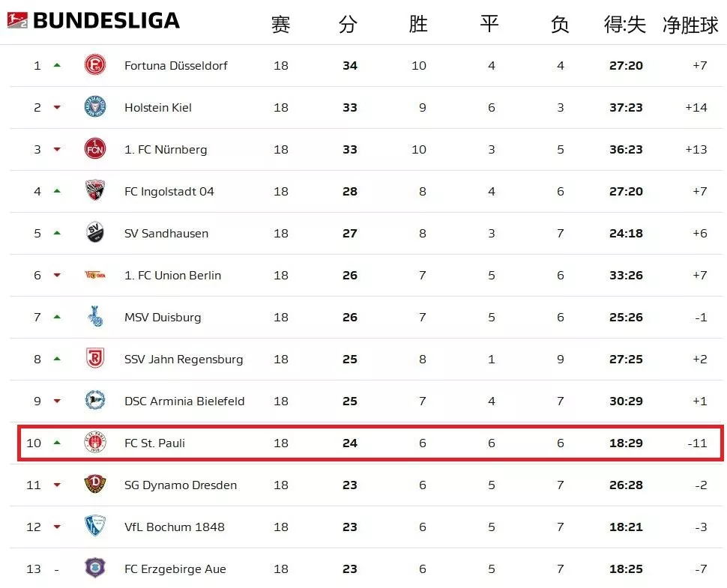Screen dimensions: 727x588
Task: Click the FC St. Pauli crest
Action: 95,443
